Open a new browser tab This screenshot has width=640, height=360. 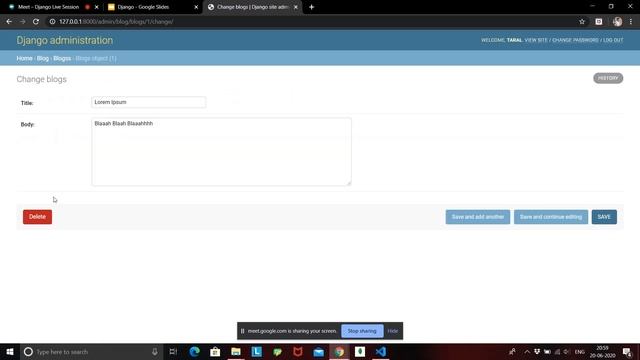311,7
